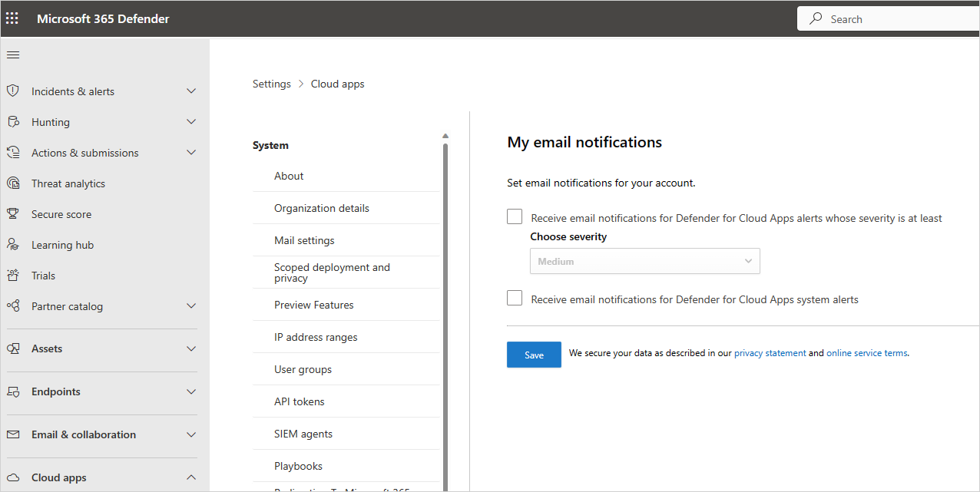Screen dimensions: 980x492
Task: Expand the Endpoints navigation section
Action: click(x=190, y=391)
